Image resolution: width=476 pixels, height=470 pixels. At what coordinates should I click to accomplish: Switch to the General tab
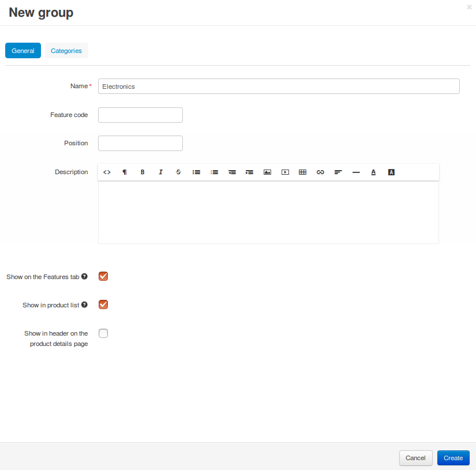click(x=23, y=51)
